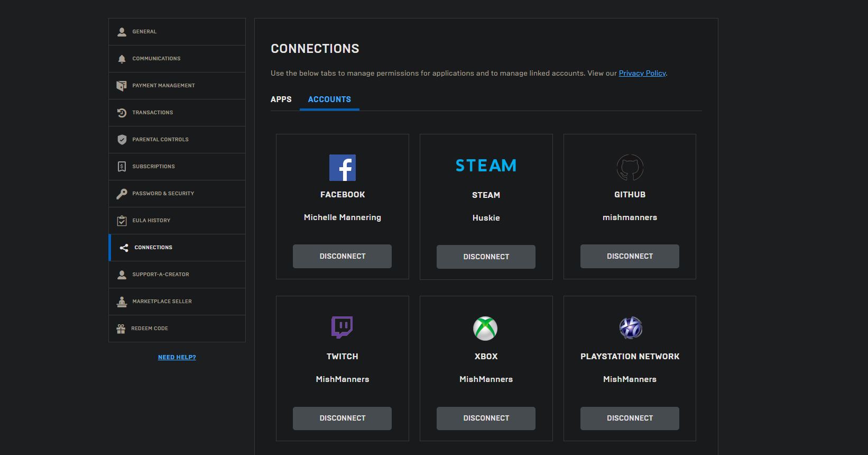Click the STEAM card title text
The image size is (868, 455).
tap(486, 195)
